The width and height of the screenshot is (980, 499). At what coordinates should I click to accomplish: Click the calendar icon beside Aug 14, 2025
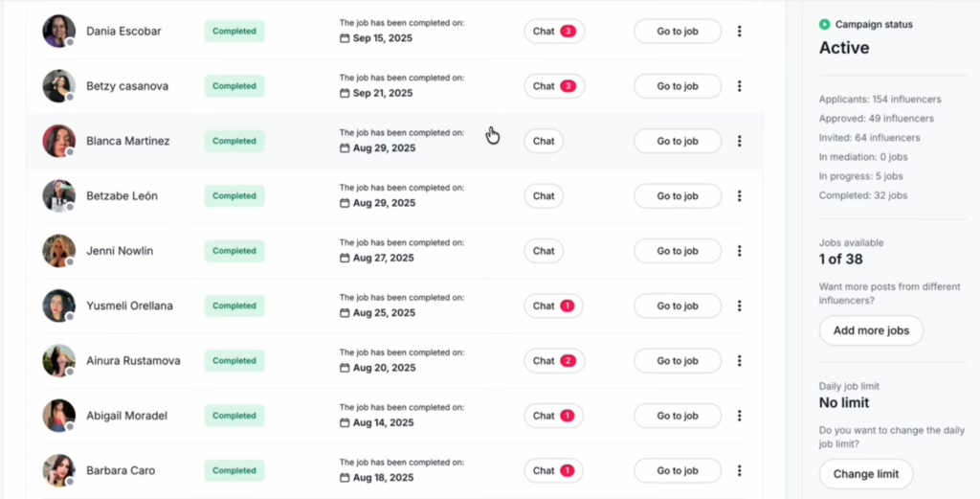345,422
